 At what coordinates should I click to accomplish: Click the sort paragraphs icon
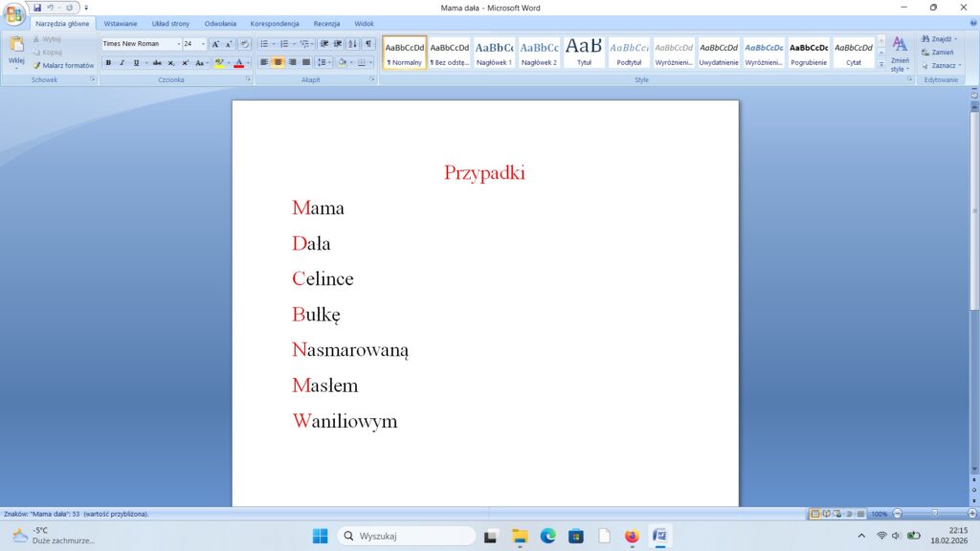(x=352, y=44)
